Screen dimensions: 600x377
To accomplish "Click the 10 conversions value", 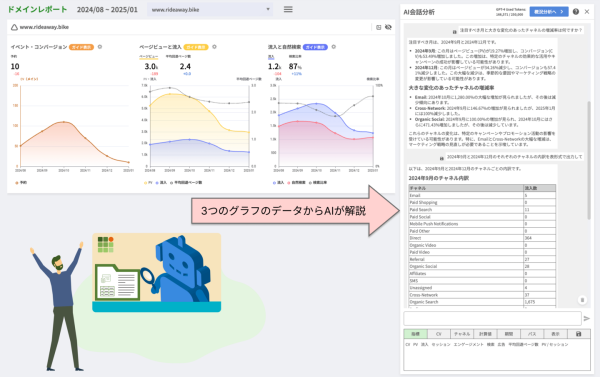I will click(x=15, y=67).
